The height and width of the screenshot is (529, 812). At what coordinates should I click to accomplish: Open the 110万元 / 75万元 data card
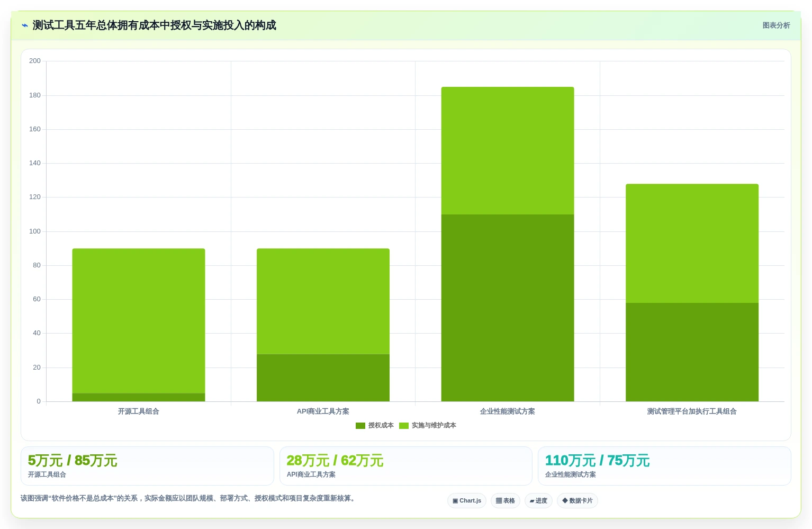[x=664, y=466]
